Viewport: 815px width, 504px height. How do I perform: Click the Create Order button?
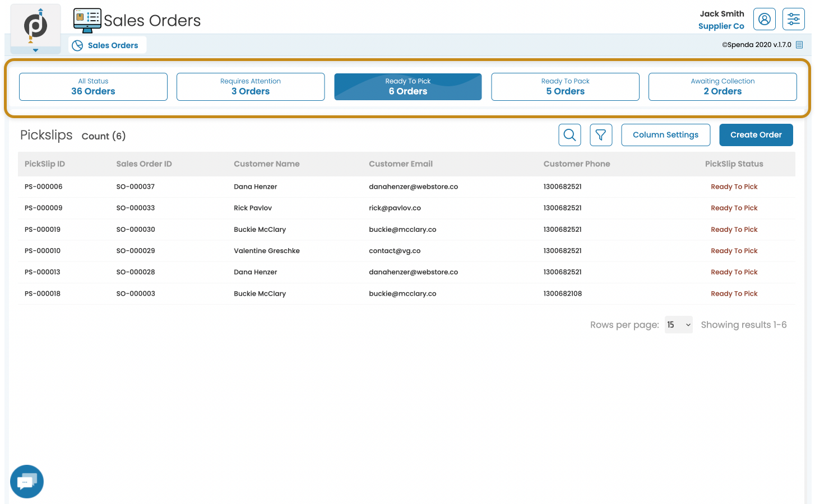(x=756, y=135)
